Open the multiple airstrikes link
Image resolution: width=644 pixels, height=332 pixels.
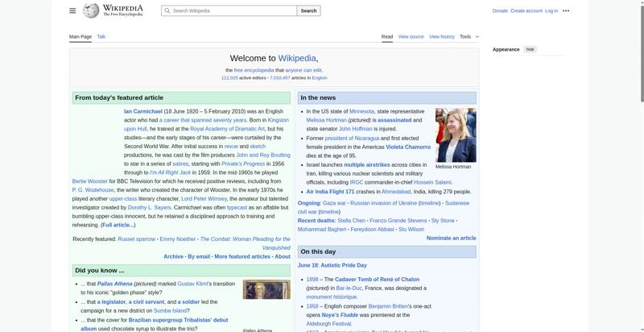367,164
